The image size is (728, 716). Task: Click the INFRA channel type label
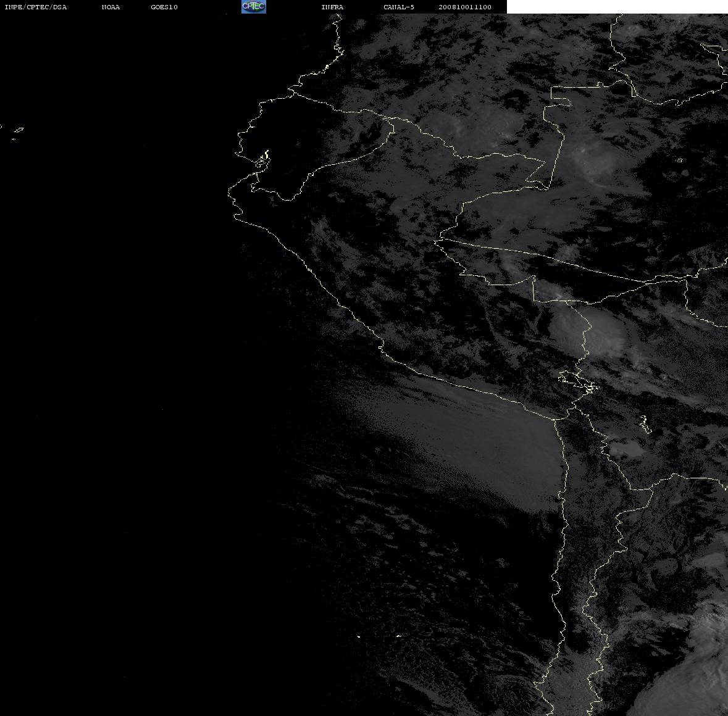pyautogui.click(x=332, y=7)
